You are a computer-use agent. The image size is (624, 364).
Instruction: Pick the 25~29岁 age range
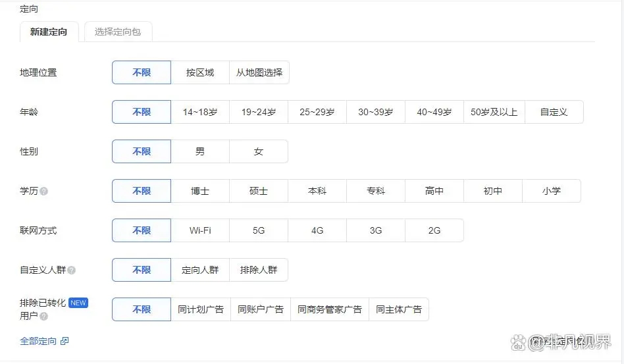point(317,112)
